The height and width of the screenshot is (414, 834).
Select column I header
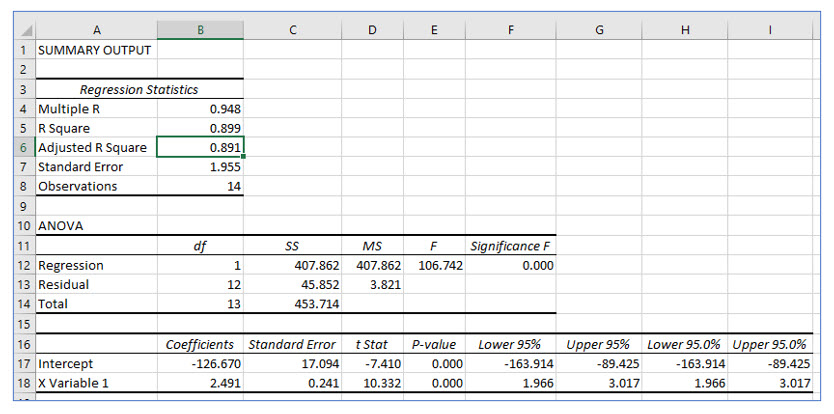pos(770,30)
